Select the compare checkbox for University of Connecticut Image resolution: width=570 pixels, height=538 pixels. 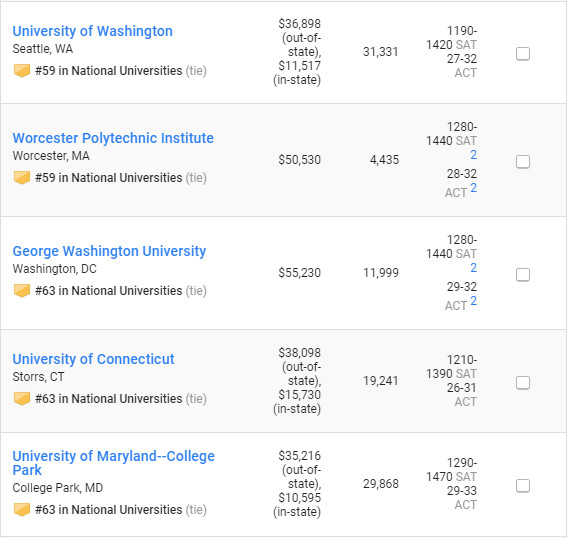tap(523, 383)
